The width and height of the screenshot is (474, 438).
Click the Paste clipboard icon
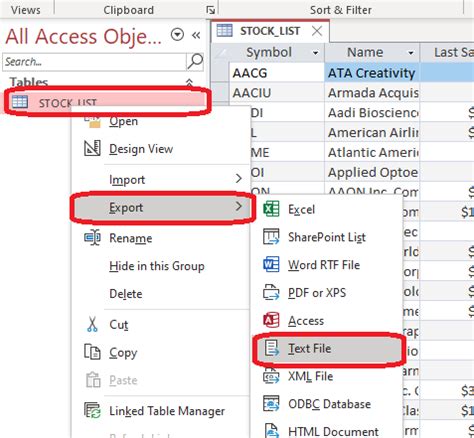[x=93, y=380]
